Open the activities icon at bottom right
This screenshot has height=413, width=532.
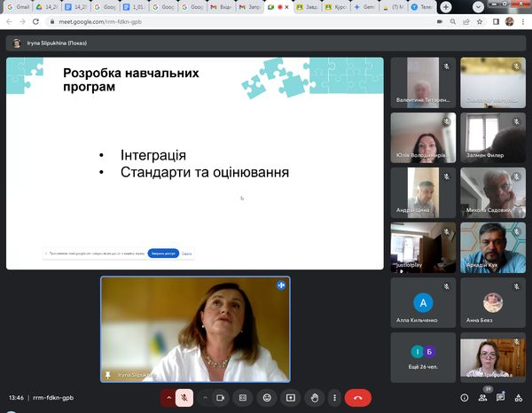pyautogui.click(x=519, y=398)
